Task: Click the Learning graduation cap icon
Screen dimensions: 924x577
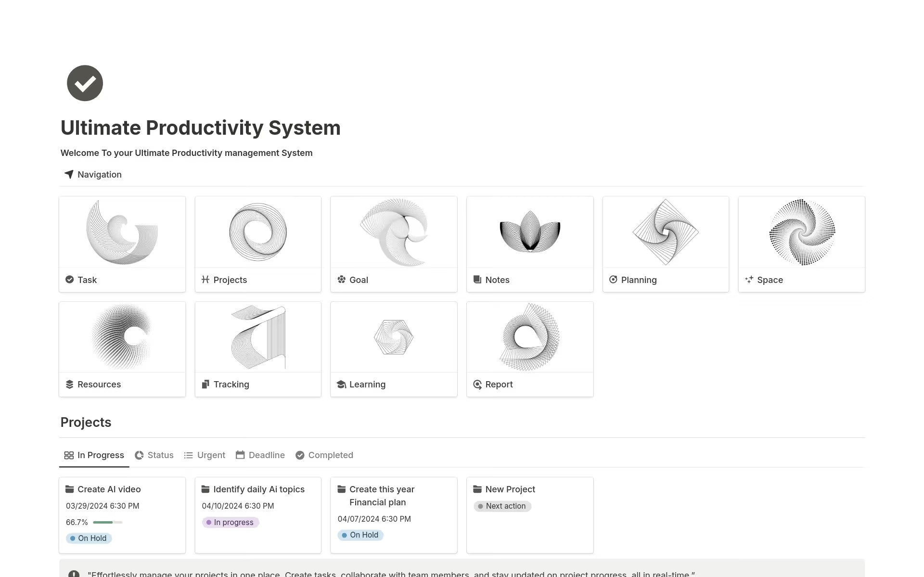Action: [x=342, y=384]
